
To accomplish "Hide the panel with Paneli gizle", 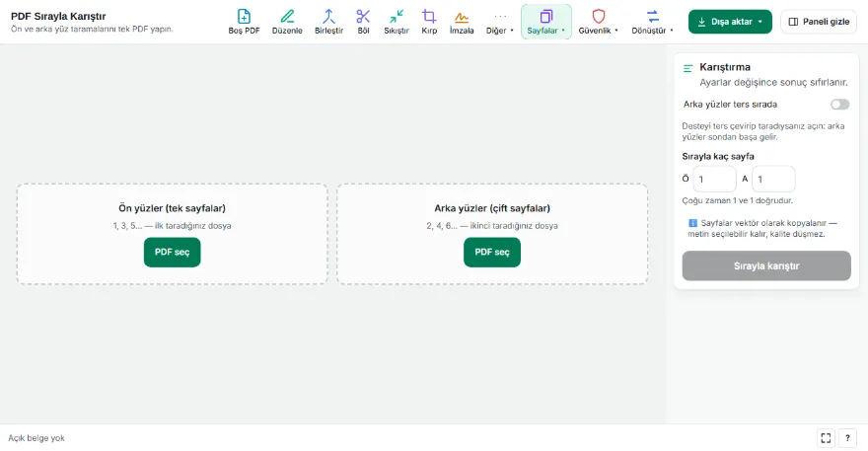I will 818,22.
